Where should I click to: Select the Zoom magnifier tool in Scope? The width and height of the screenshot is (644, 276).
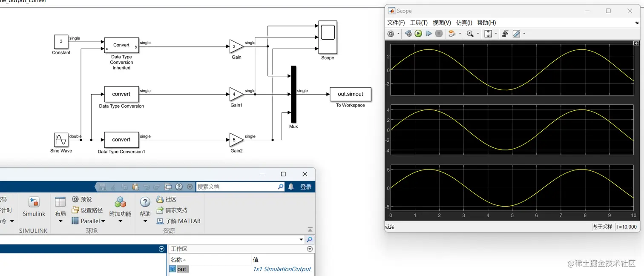click(470, 34)
